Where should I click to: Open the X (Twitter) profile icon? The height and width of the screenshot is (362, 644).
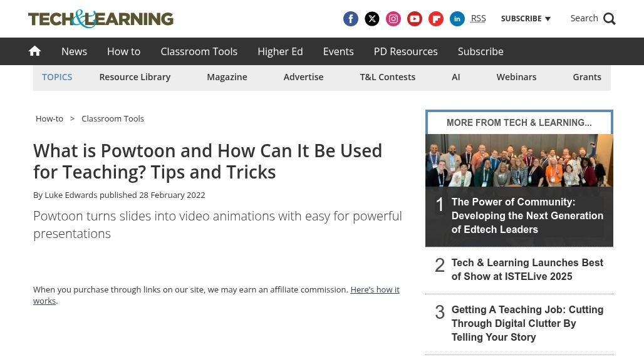click(371, 19)
